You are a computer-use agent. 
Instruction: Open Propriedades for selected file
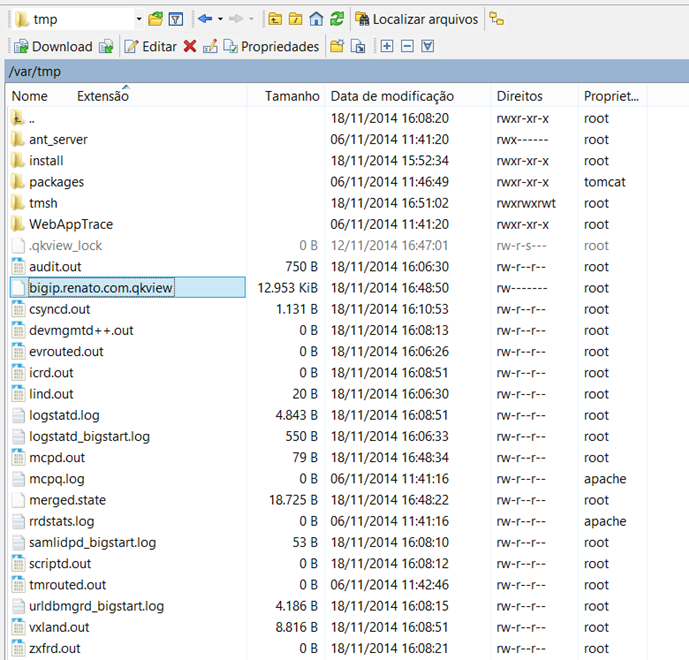click(271, 46)
